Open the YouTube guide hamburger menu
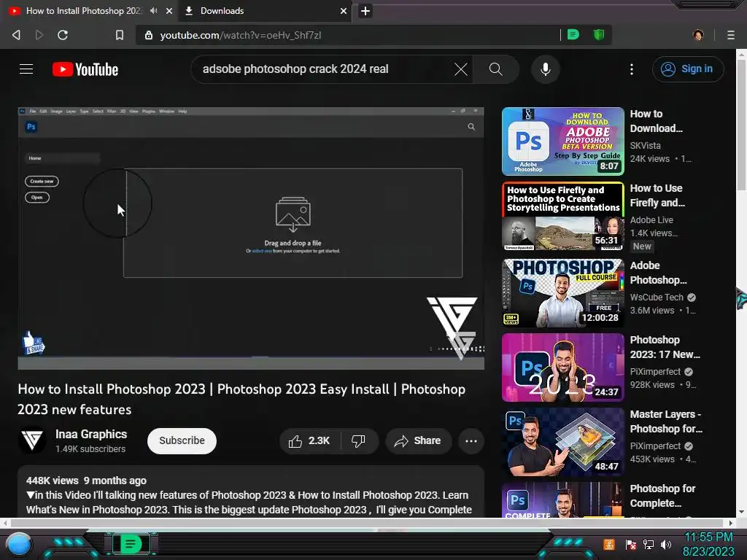 [x=26, y=69]
